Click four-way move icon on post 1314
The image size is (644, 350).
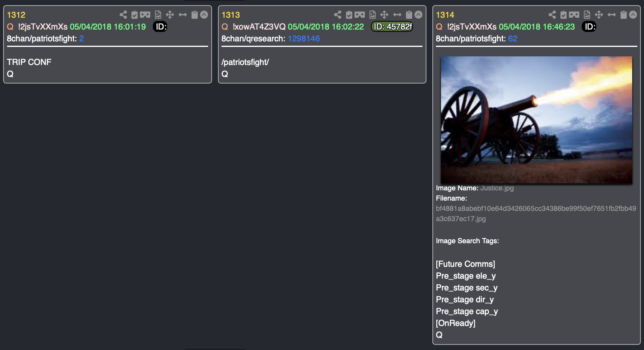(x=599, y=15)
